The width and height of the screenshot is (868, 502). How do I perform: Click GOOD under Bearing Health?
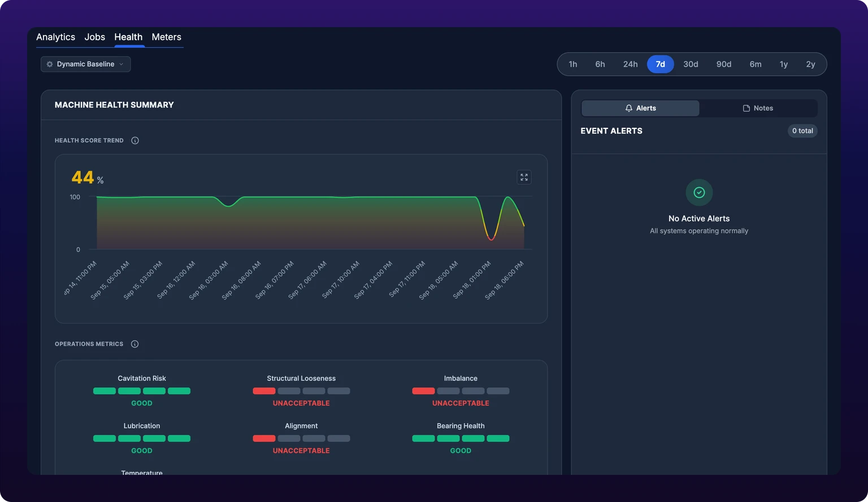[x=461, y=451]
